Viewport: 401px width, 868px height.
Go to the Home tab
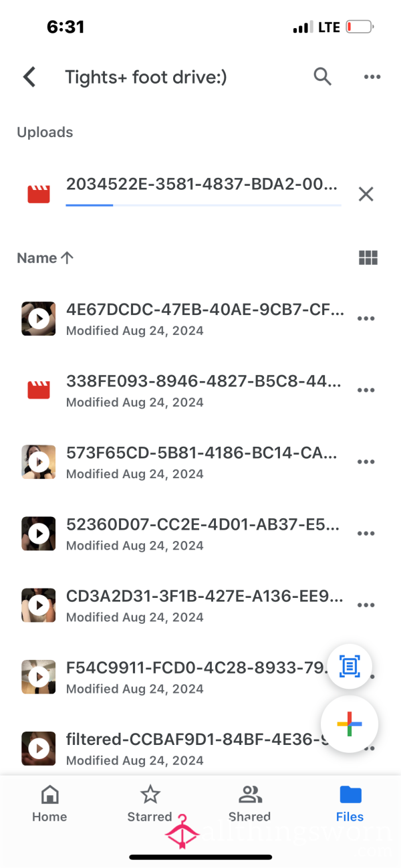click(x=50, y=804)
